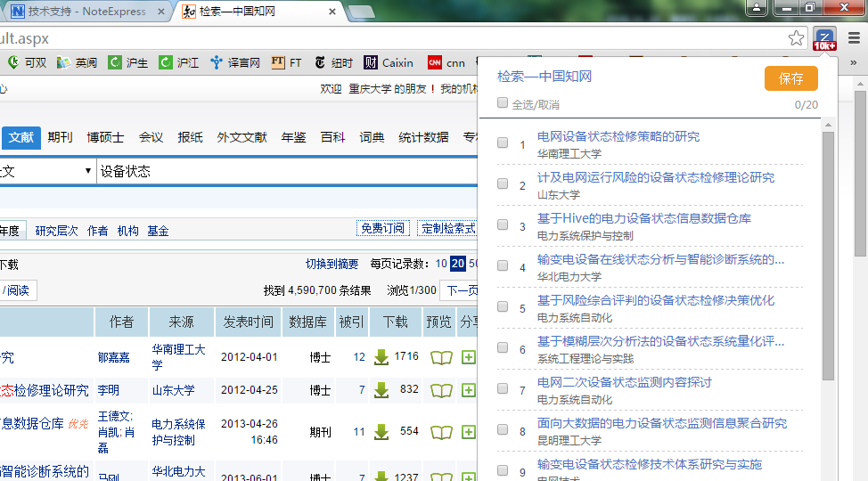Click the NoteExpress 10k+ extension icon
The width and height of the screenshot is (868, 481).
coord(824,39)
